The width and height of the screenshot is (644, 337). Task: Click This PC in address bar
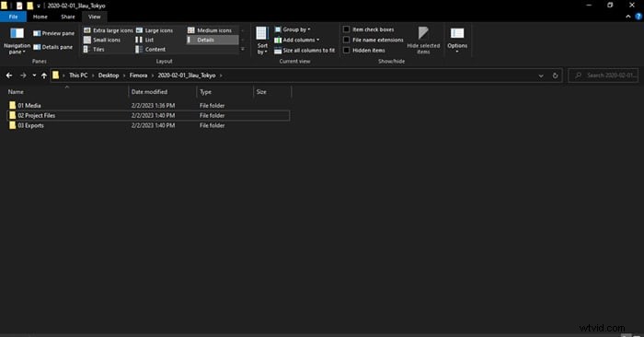pyautogui.click(x=78, y=76)
